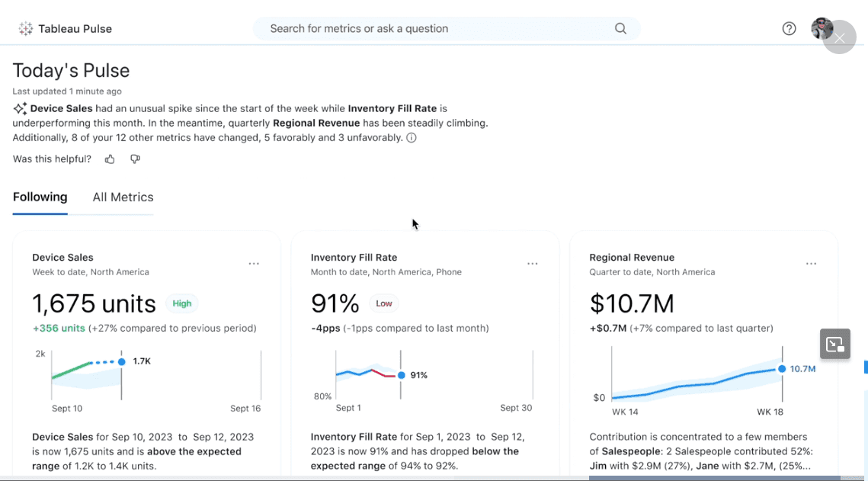The height and width of the screenshot is (481, 868).
Task: Click the Sept 10 axis label
Action: coord(67,409)
